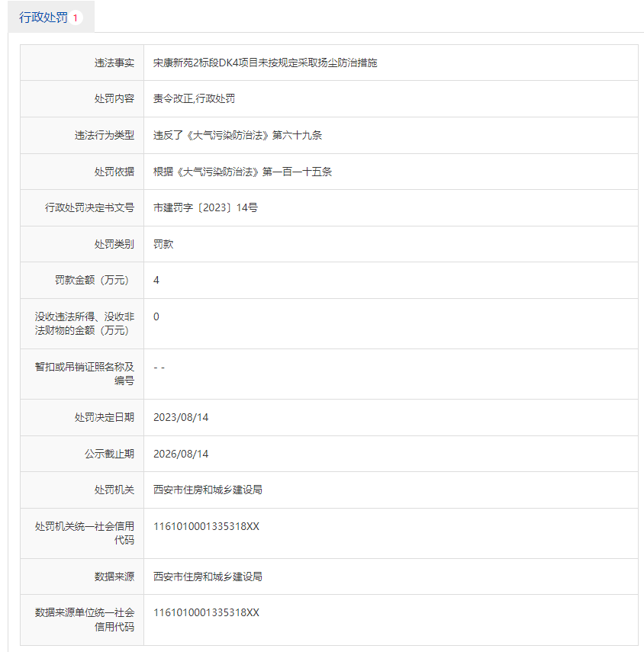
Task: Click 根据《大气污染防治法》第一百一十五条 text
Action: [x=243, y=172]
